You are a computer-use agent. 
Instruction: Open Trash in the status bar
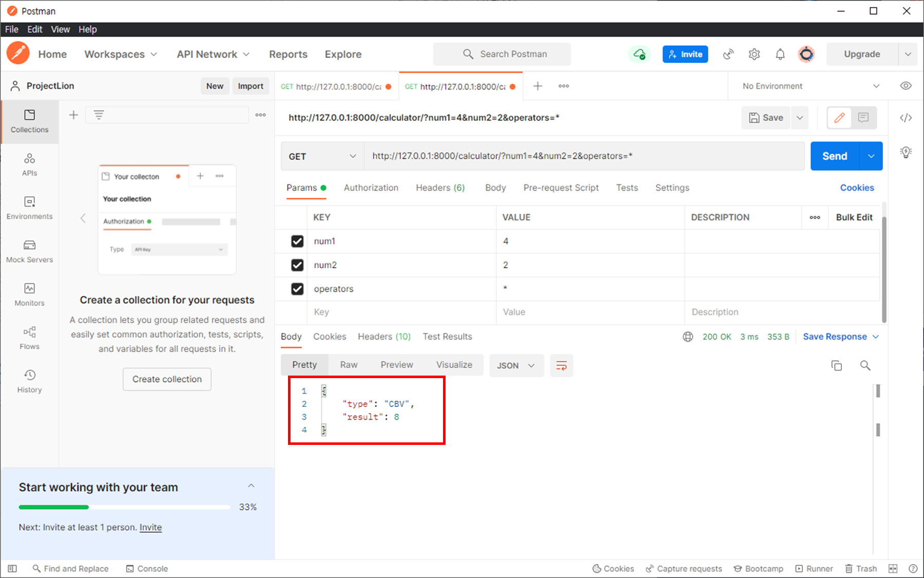[x=861, y=568]
